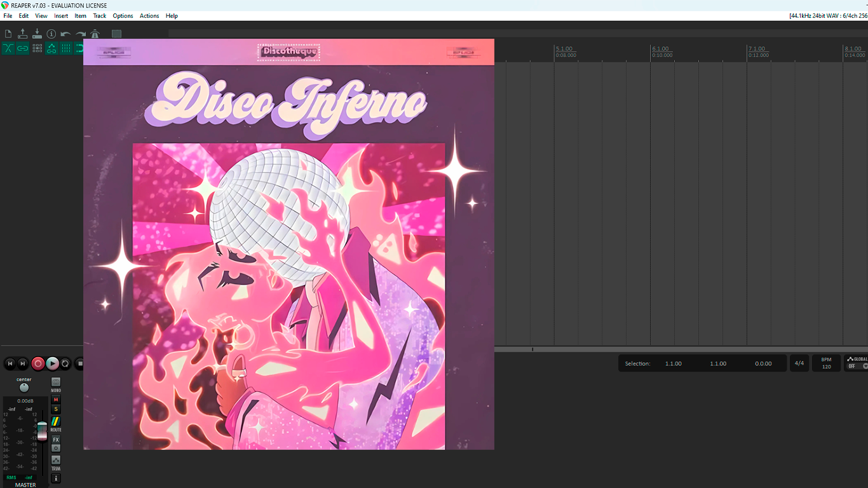868x488 pixels.
Task: Adjust the master pan center knob
Action: coord(24,388)
